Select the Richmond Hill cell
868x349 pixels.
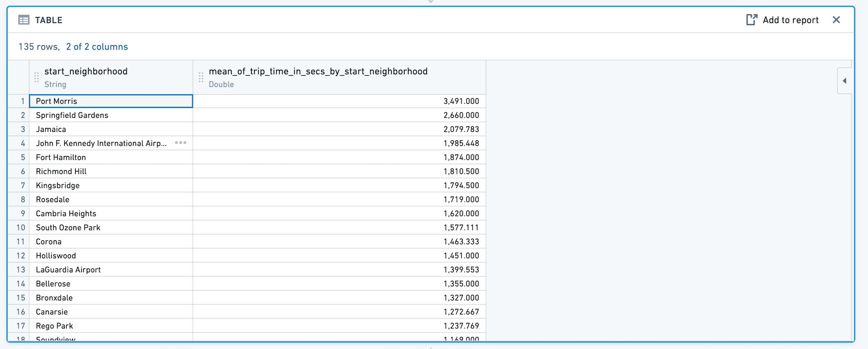pos(111,171)
